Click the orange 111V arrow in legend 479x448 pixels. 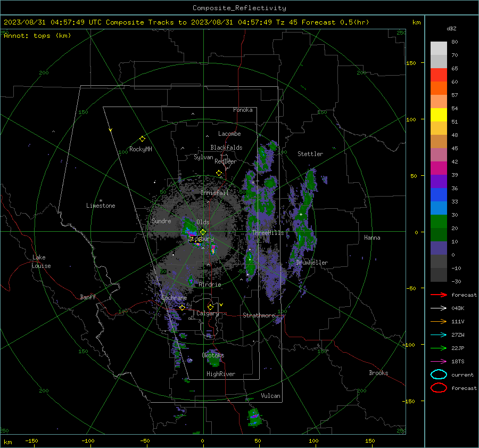[x=439, y=321]
